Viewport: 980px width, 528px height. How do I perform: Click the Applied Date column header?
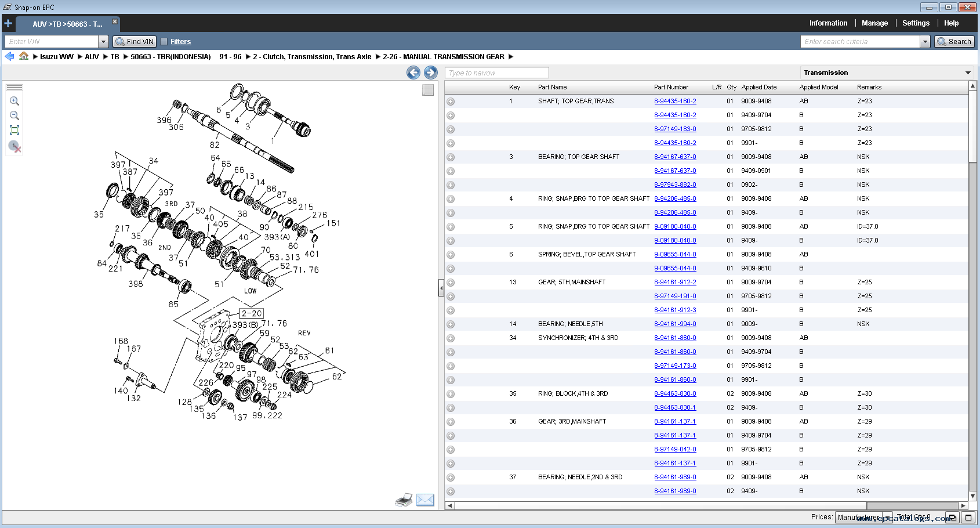758,87
